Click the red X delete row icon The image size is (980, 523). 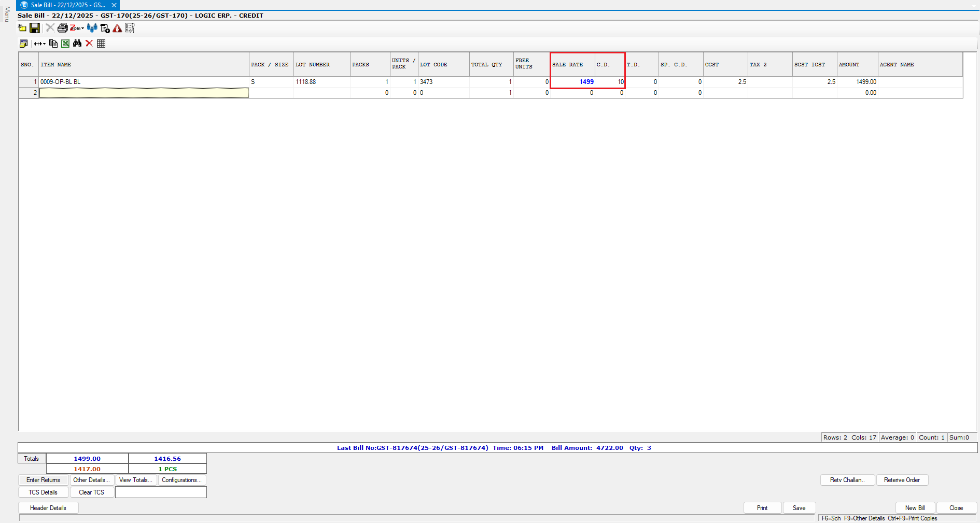coord(89,44)
